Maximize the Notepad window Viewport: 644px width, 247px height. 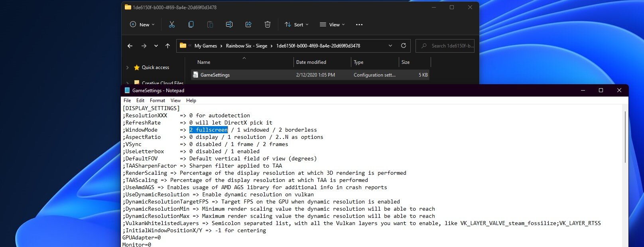[601, 91]
